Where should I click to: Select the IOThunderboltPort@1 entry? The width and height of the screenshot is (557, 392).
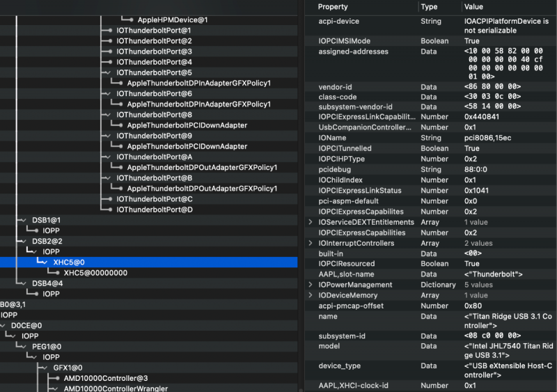click(x=154, y=31)
